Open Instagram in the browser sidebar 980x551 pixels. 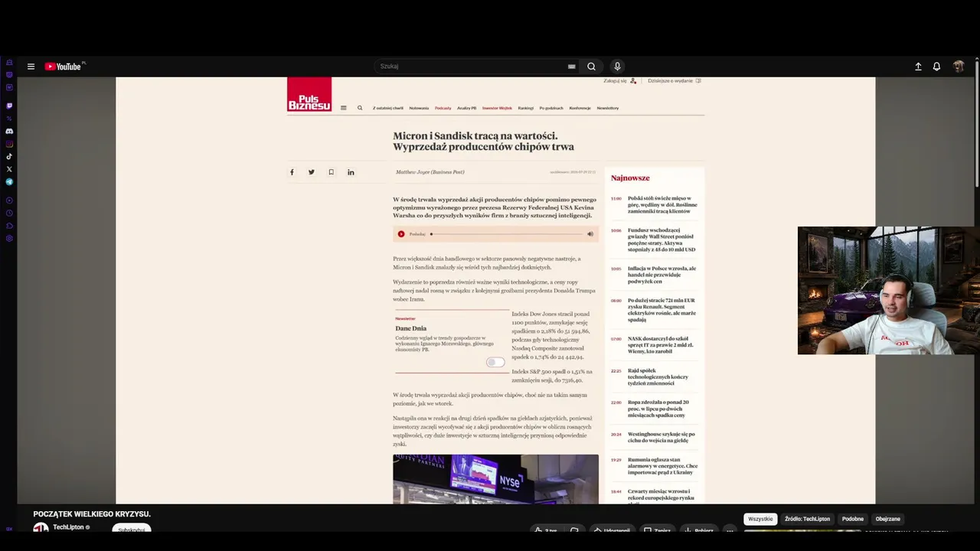pos(9,144)
